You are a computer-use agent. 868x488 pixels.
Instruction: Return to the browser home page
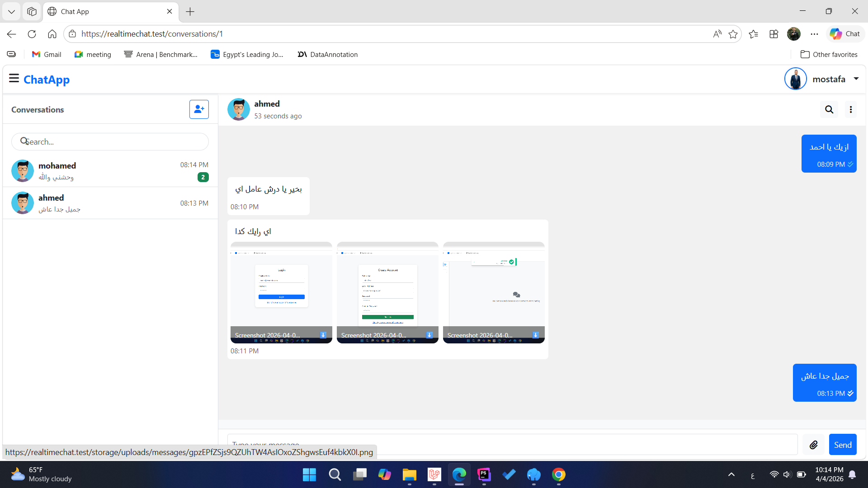(52, 33)
